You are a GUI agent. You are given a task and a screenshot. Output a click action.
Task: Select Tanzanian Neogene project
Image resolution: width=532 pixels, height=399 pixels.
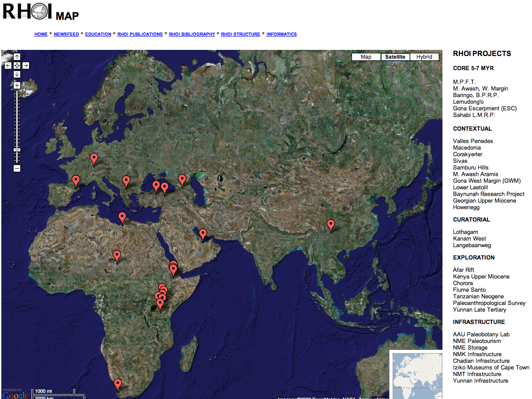(478, 297)
